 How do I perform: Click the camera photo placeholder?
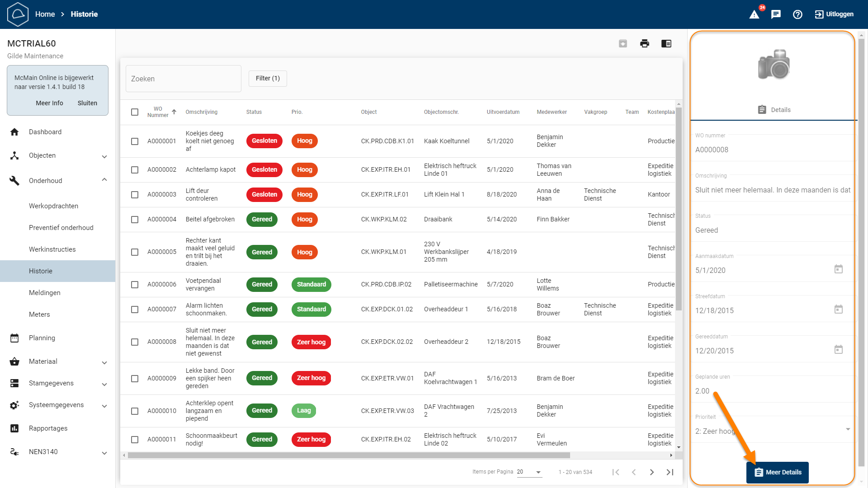tap(774, 64)
